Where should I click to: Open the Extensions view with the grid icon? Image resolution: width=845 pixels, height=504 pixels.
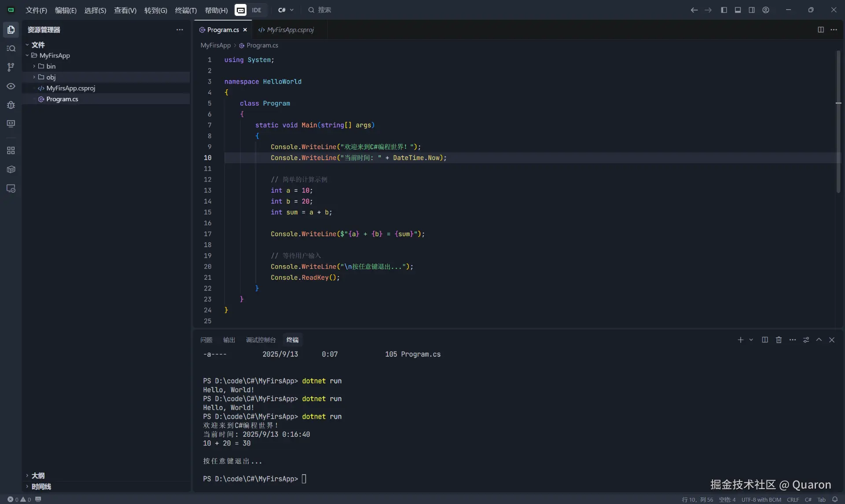tap(11, 150)
